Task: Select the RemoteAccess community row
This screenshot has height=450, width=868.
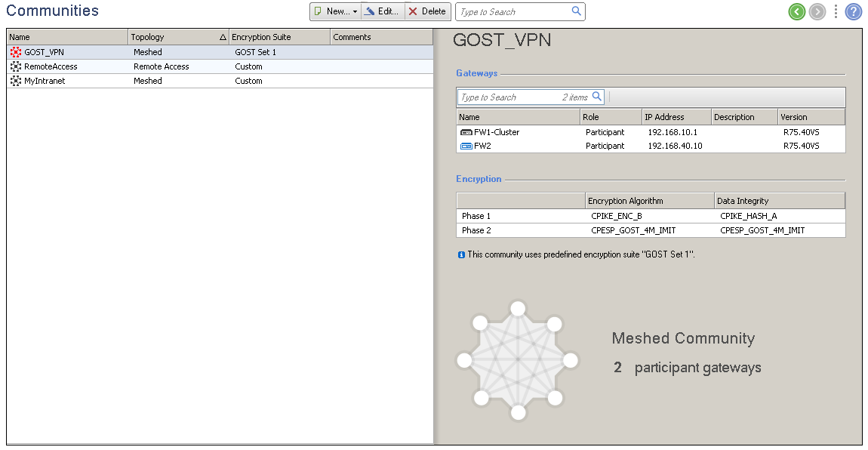Action: (220, 66)
